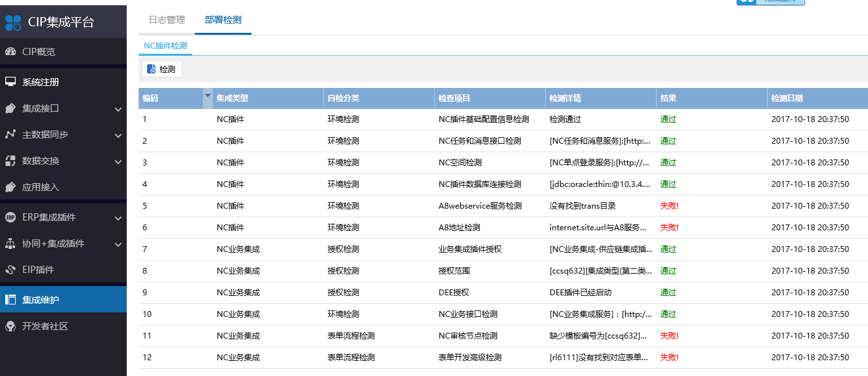Switch to the 日志管理 tab
868x376 pixels.
click(x=167, y=20)
